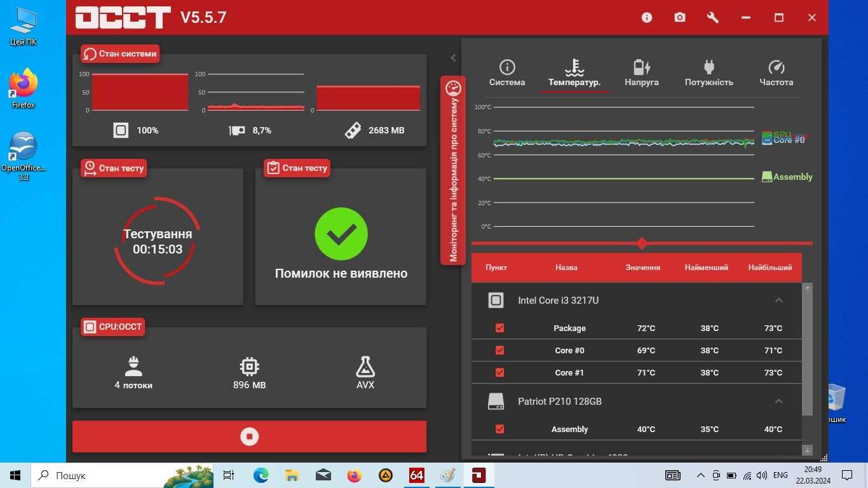The height and width of the screenshot is (488, 868).
Task: Click the GPU usage icon showing 8,7%
Action: click(x=237, y=130)
